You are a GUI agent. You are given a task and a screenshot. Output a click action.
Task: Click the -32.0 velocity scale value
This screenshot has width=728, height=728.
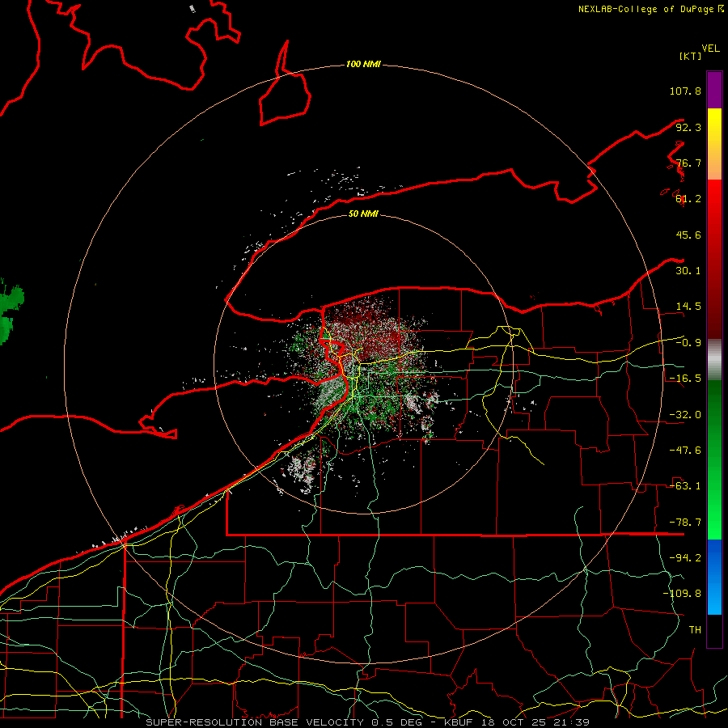pyautogui.click(x=685, y=415)
